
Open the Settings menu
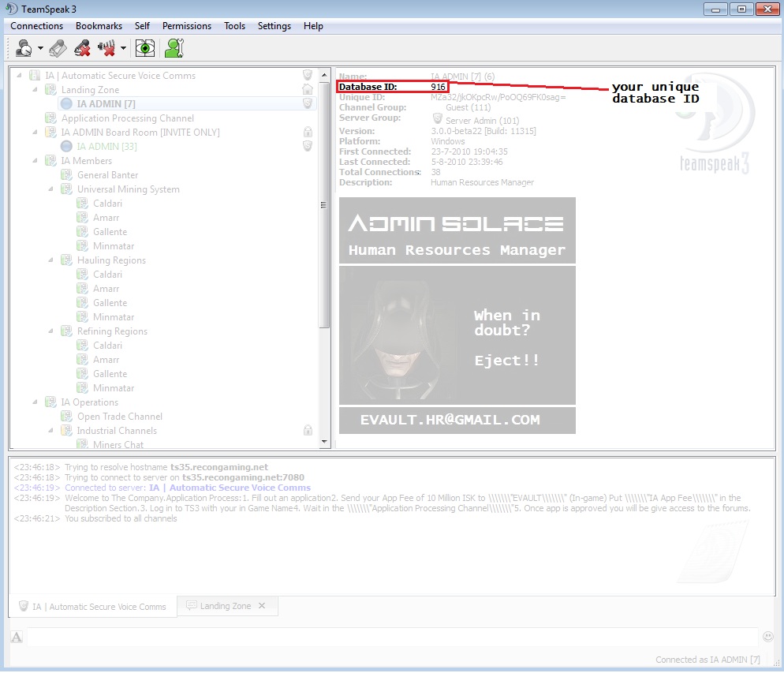(274, 26)
